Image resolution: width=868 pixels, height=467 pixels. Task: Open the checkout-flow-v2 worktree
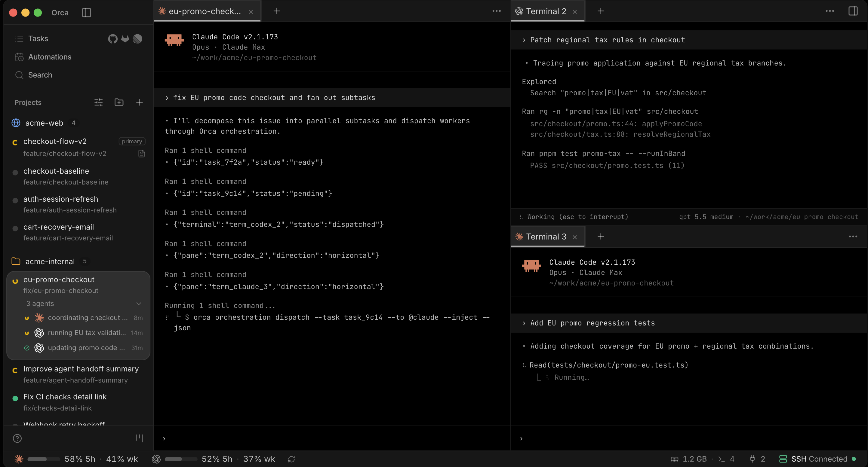pyautogui.click(x=78, y=147)
